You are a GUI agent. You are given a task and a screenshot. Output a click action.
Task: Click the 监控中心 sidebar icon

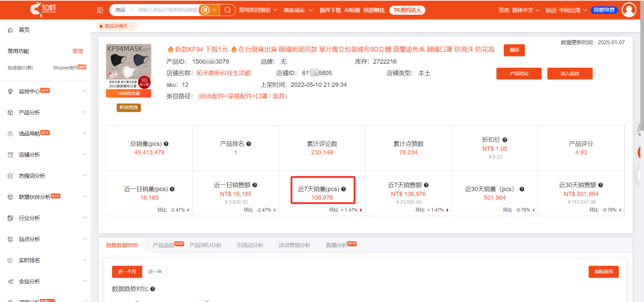pos(10,91)
